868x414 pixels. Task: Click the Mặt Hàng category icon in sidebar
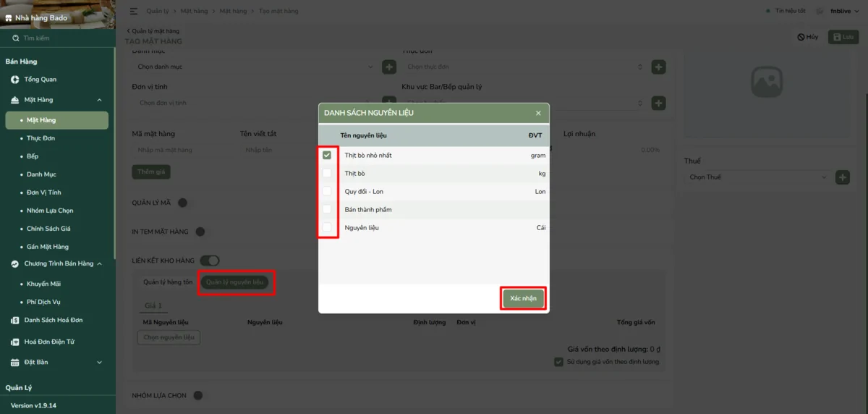(x=15, y=100)
